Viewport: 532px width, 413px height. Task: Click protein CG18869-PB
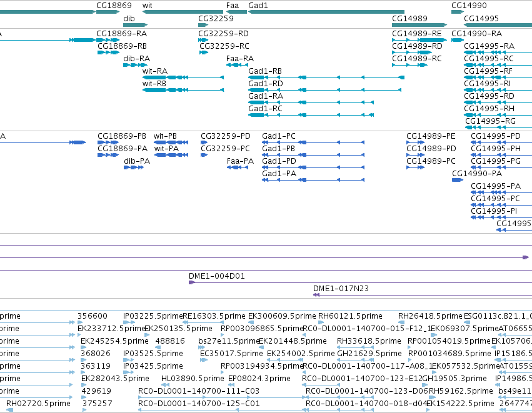[108, 142]
